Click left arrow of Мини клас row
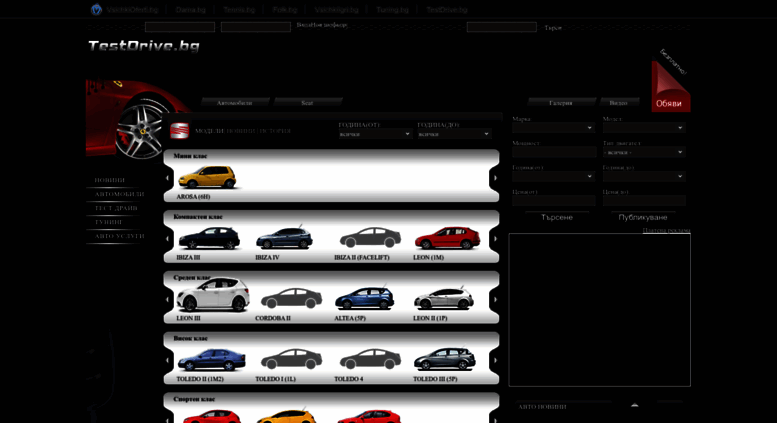 click(x=168, y=178)
